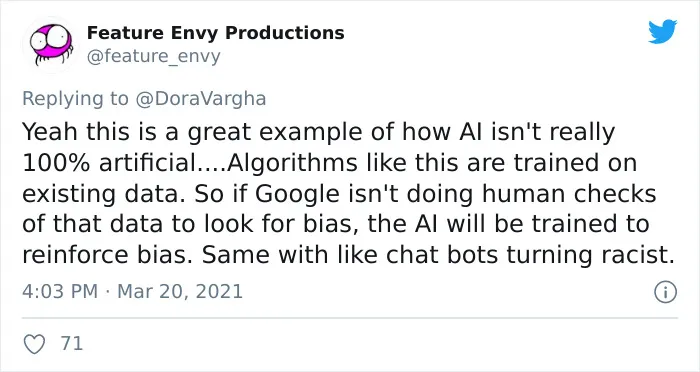Click the word 'Algorithms' in the tweet
The width and height of the screenshot is (700, 372).
click(x=292, y=163)
